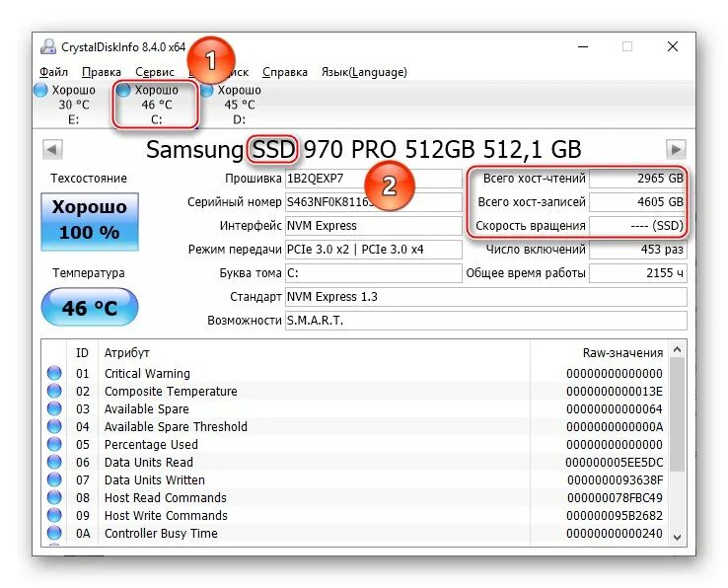Select the Percentage Used attribute
This screenshot has width=728, height=588.
click(x=151, y=445)
